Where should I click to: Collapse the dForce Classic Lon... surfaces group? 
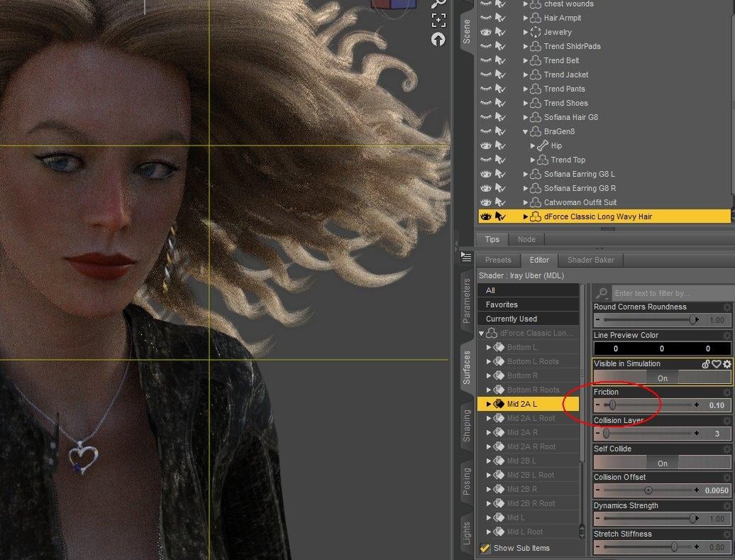[482, 334]
